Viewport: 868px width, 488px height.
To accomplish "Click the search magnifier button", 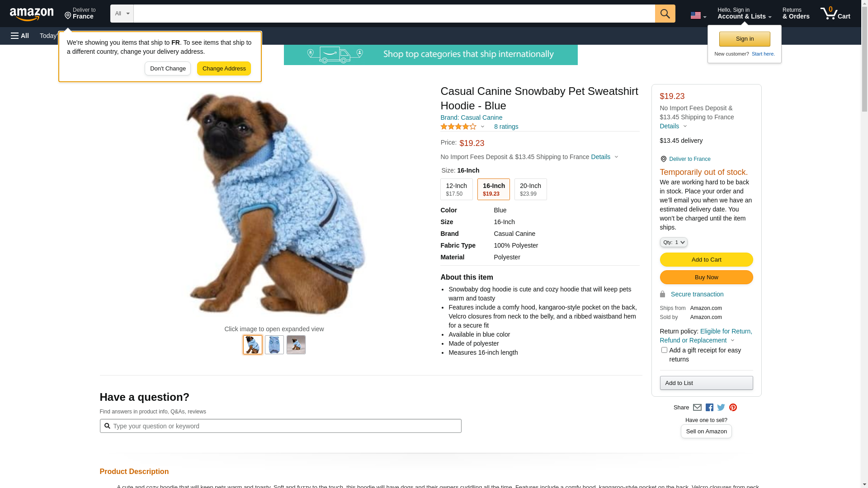I will (665, 14).
